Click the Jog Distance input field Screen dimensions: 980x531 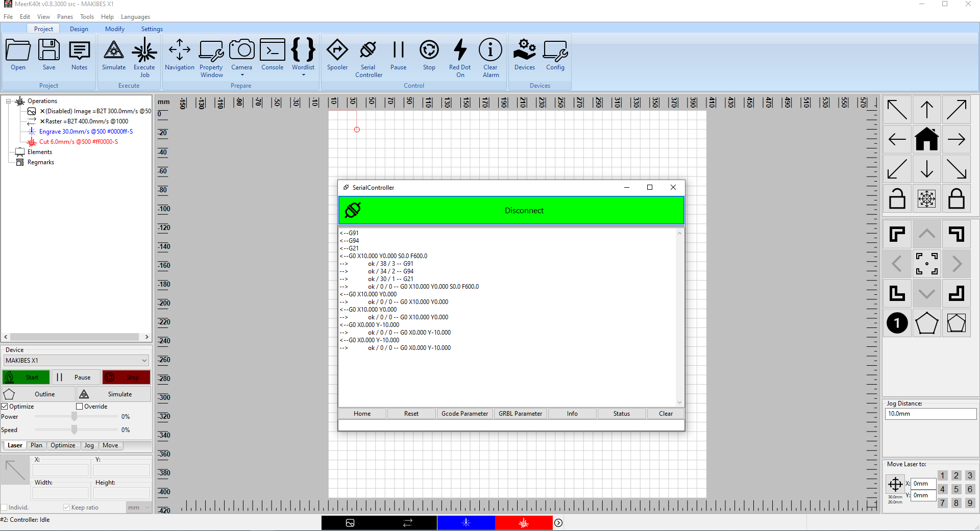point(930,414)
